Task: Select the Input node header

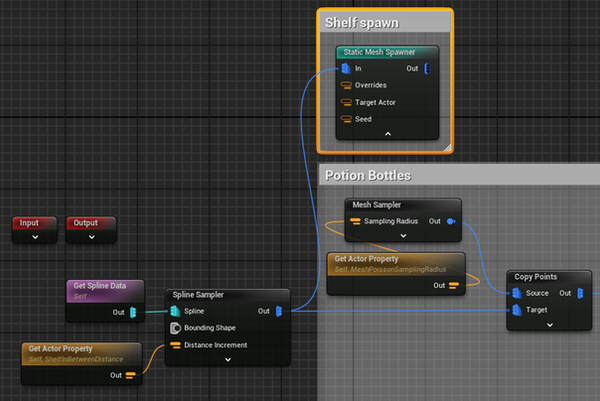Action: [34, 223]
